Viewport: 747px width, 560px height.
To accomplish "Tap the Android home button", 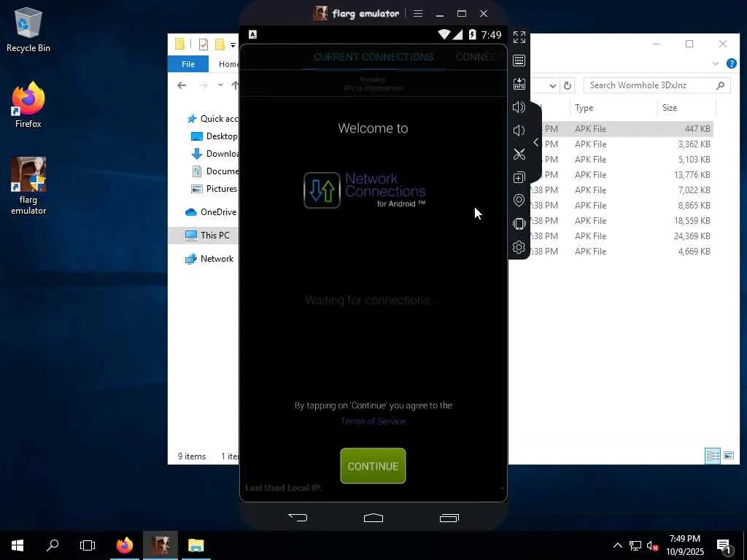I will coord(373,518).
